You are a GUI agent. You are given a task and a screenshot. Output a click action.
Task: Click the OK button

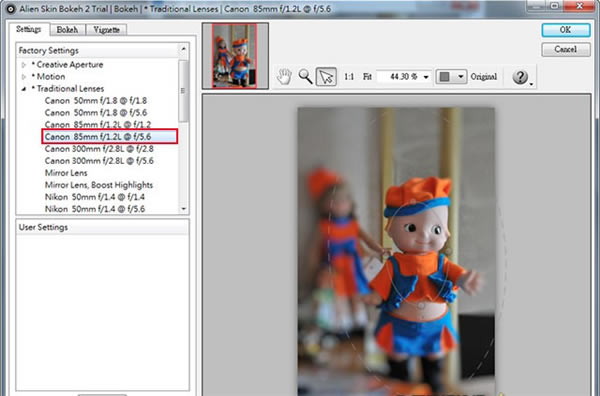[566, 30]
